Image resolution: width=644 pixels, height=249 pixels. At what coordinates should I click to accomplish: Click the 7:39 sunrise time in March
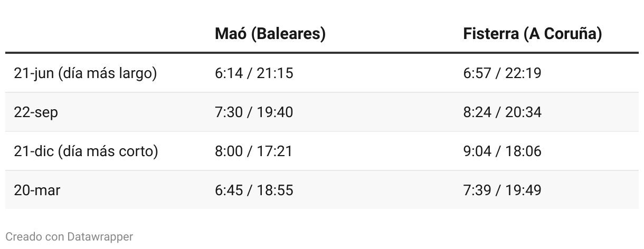tap(477, 190)
